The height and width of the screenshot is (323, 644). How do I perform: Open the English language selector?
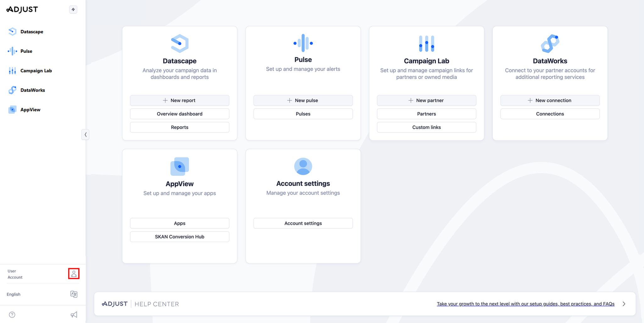tap(42, 294)
